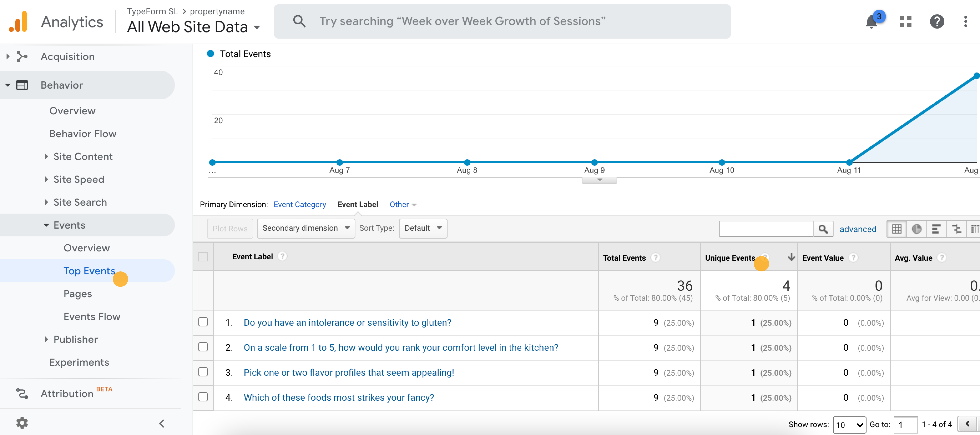Click the Total Events legend blue dot

pos(210,54)
